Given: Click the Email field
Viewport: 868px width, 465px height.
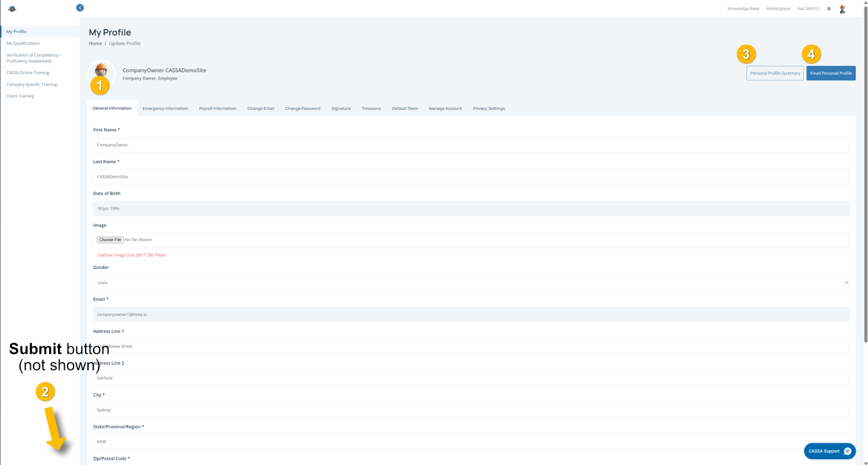Looking at the screenshot, I should (471, 314).
